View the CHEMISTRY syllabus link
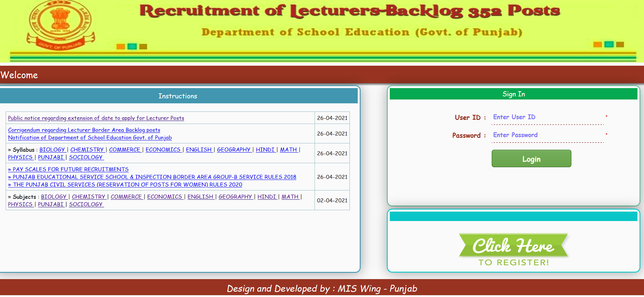 pyautogui.click(x=87, y=149)
